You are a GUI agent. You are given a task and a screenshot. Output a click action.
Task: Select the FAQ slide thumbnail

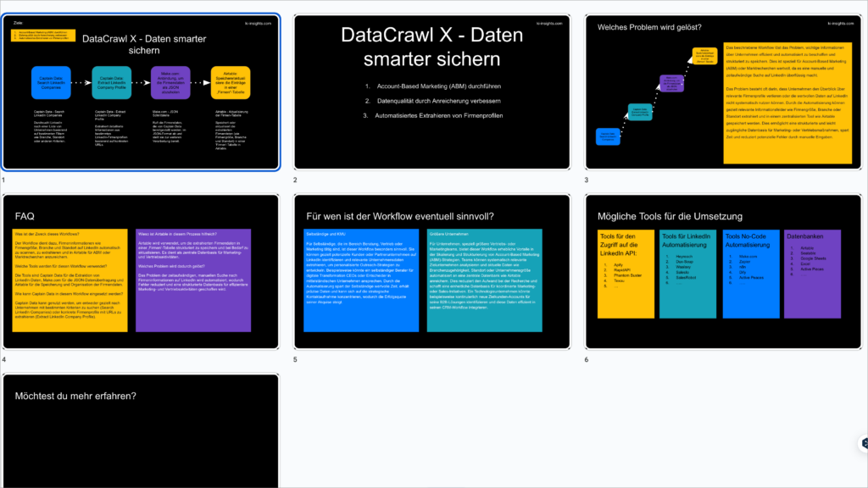click(x=142, y=272)
